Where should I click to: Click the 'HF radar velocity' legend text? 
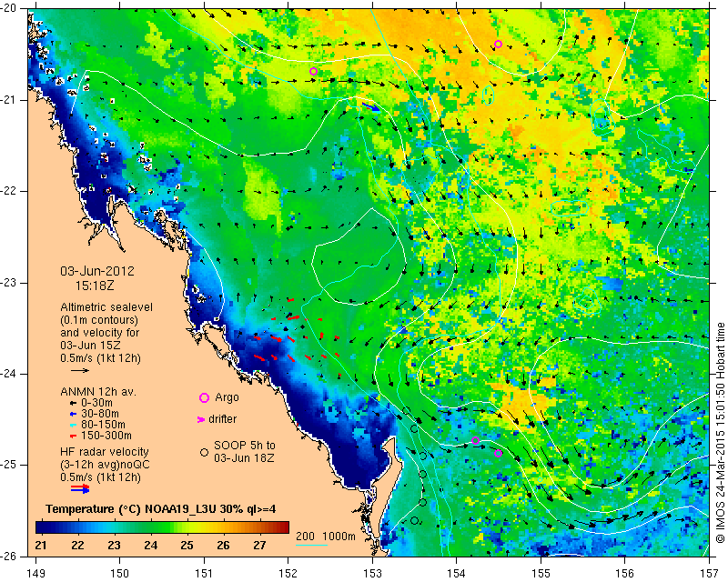[x=105, y=452]
